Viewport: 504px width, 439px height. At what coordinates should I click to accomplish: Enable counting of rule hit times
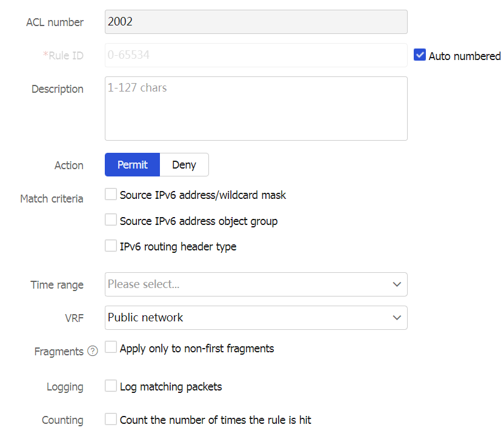[111, 420]
